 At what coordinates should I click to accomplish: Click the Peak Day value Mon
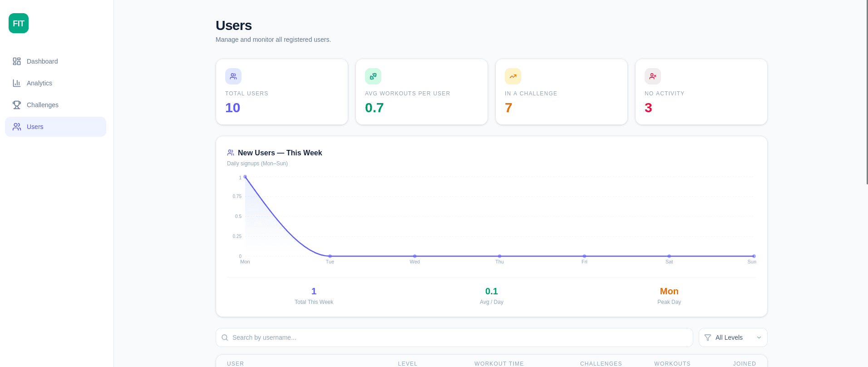(x=669, y=291)
